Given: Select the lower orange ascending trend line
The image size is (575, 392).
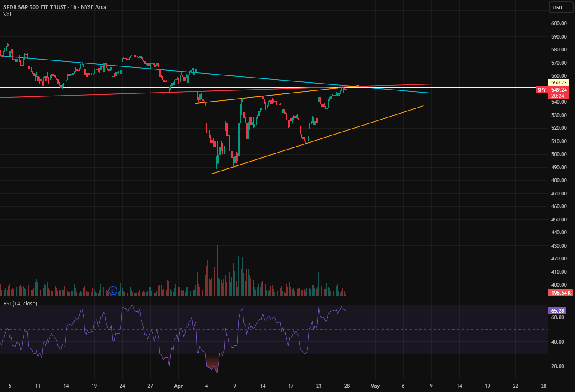Looking at the screenshot, I should pyautogui.click(x=317, y=140).
